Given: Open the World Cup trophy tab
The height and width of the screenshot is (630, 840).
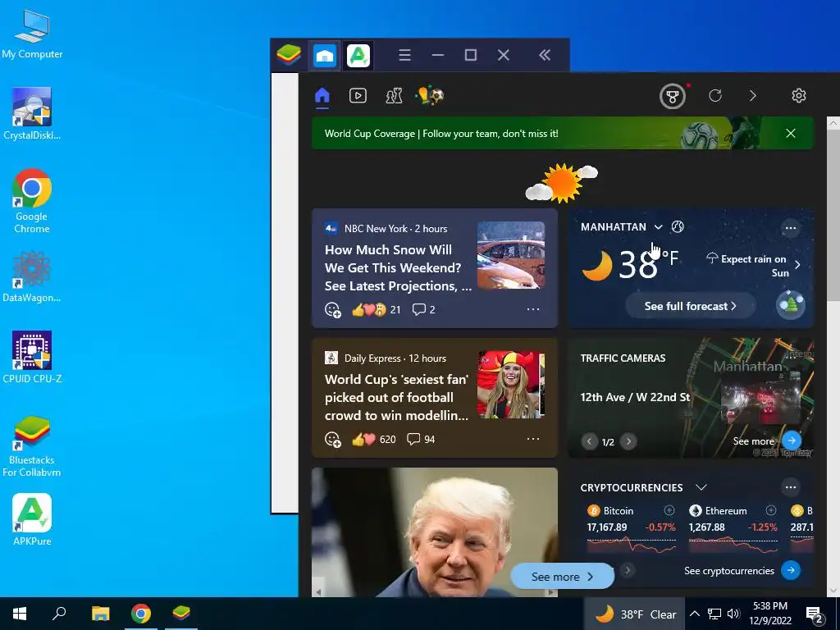Looking at the screenshot, I should pos(430,96).
